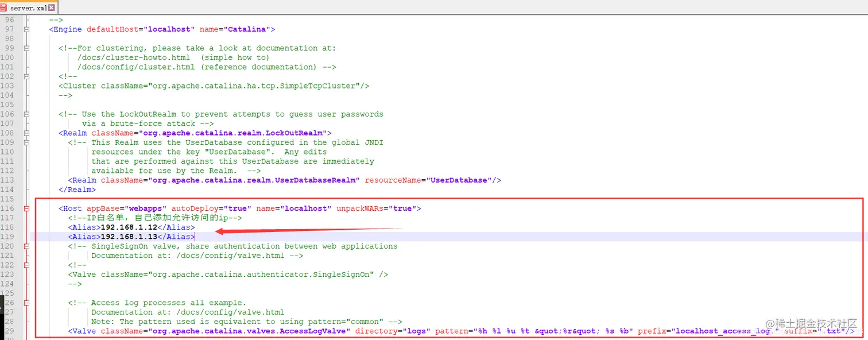Screen dimensions: 868x340
Task: Click the unsaved file icon on server.xml tab
Action: (4, 7)
